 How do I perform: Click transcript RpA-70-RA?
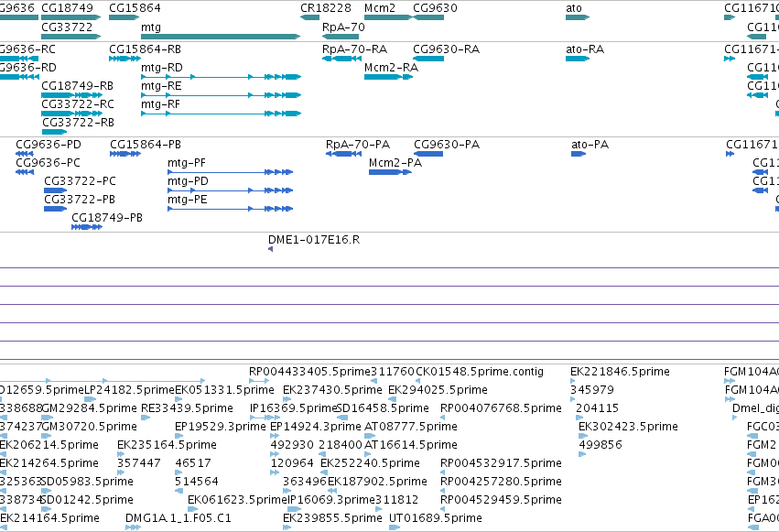(x=341, y=59)
